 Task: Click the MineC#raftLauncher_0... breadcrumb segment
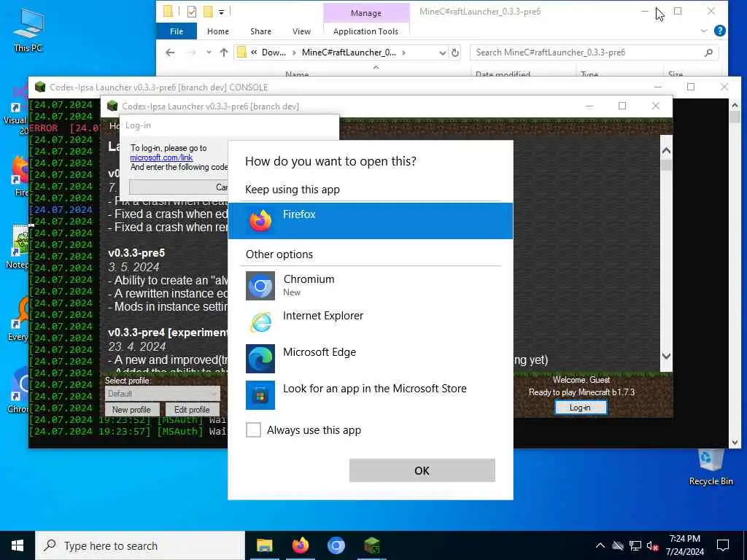[x=349, y=52]
